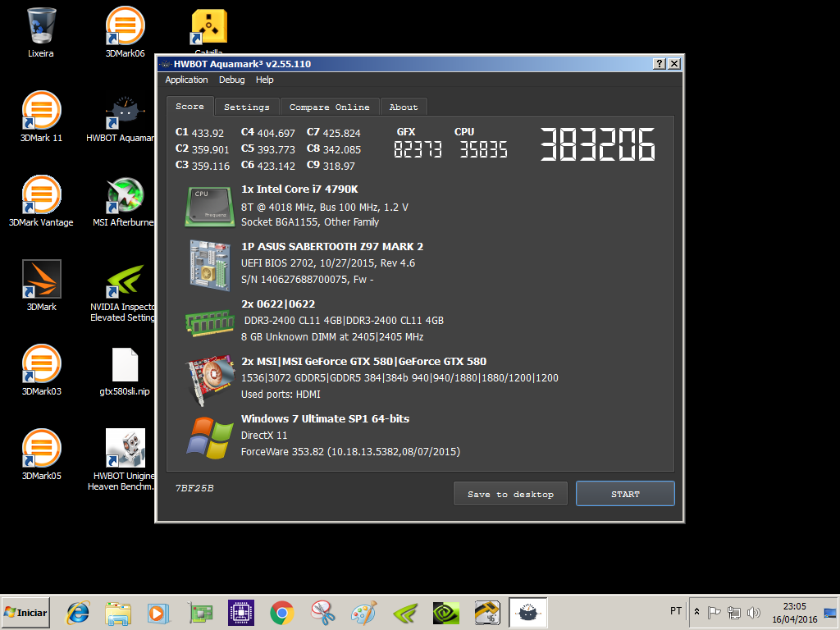
Task: Click Save to desktop button
Action: (x=510, y=494)
